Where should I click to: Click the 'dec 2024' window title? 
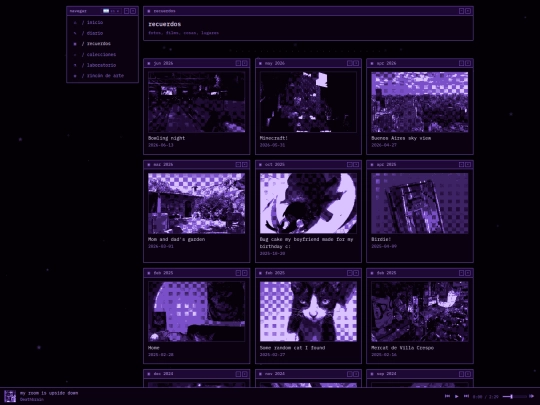(x=163, y=374)
